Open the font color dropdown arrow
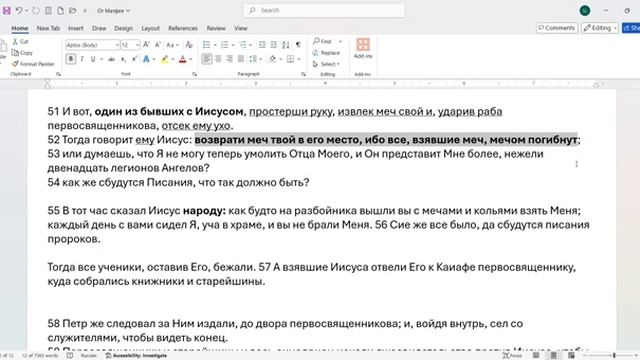Screen dimensions: 640x360 [x=191, y=60]
